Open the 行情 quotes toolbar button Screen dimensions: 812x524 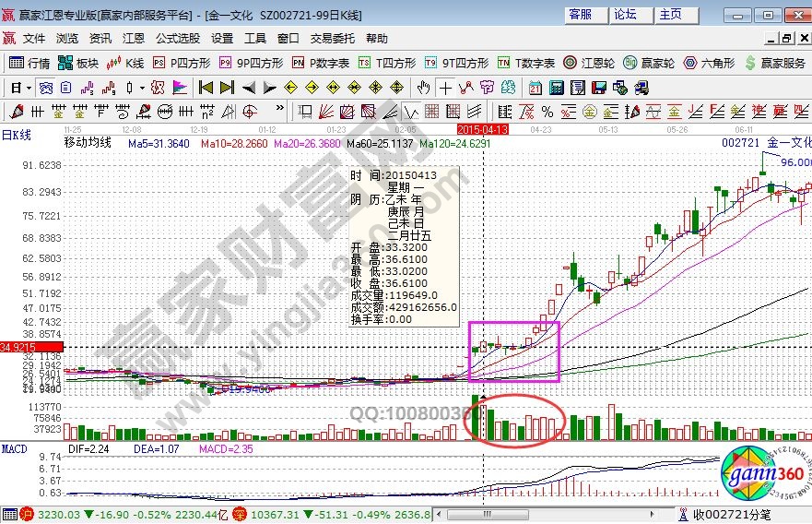click(29, 63)
